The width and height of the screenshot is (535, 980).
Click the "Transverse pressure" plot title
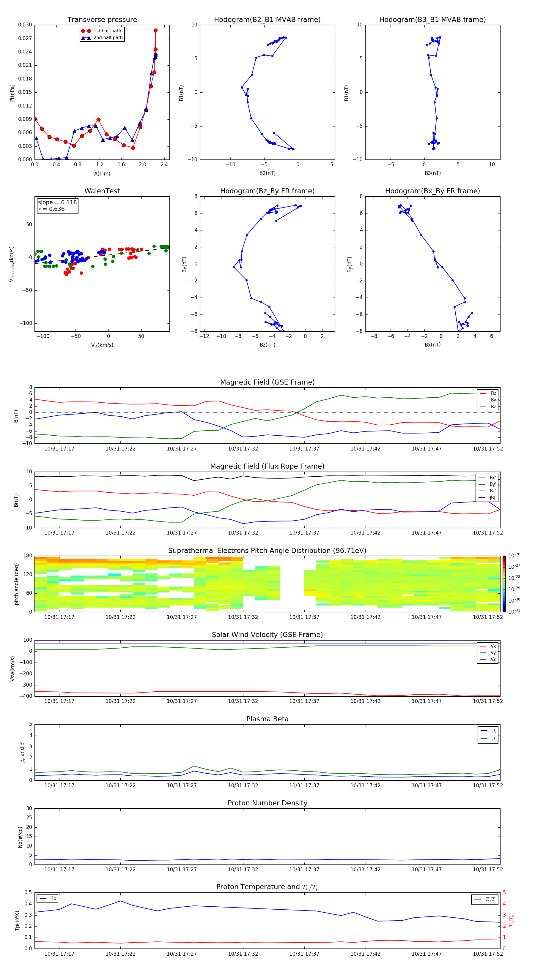pyautogui.click(x=102, y=20)
